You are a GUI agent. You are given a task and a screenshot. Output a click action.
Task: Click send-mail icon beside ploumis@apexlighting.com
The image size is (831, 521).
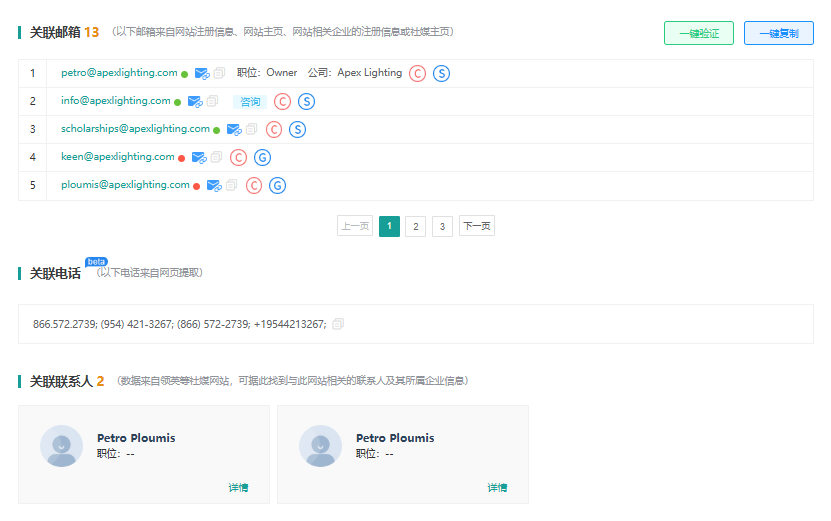(214, 186)
